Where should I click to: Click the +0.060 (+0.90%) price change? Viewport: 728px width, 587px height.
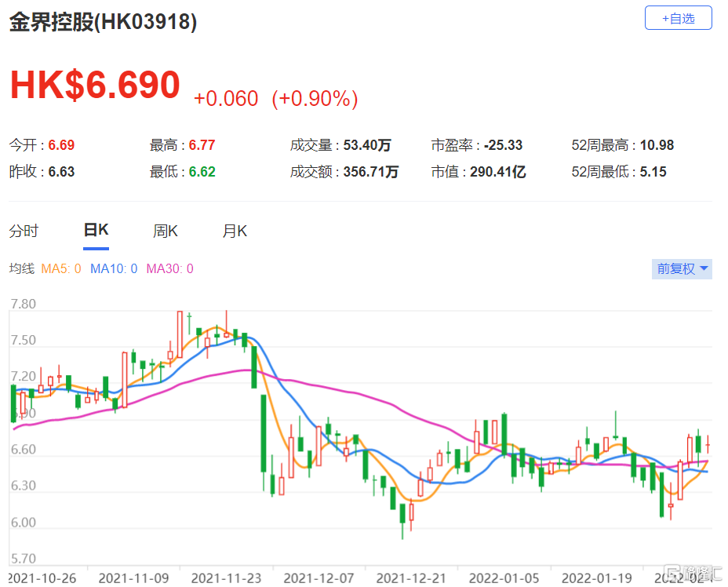[275, 98]
